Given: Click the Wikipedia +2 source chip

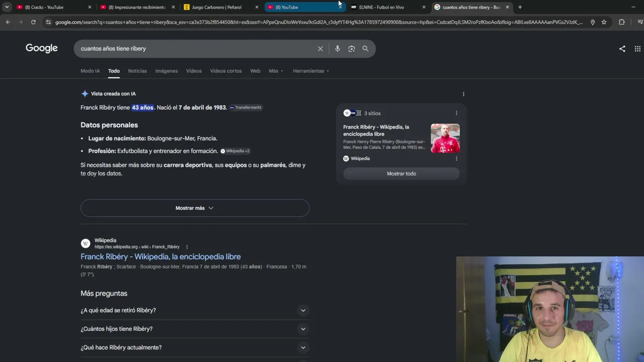Looking at the screenshot, I should click(235, 151).
